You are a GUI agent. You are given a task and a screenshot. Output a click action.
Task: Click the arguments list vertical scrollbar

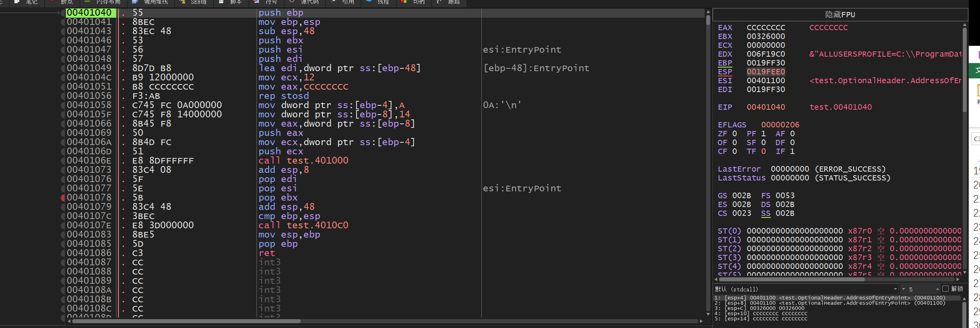click(x=964, y=312)
